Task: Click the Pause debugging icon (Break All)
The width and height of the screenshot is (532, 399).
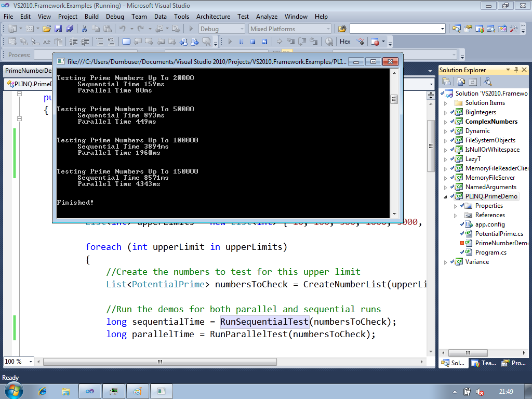Action: [241, 42]
